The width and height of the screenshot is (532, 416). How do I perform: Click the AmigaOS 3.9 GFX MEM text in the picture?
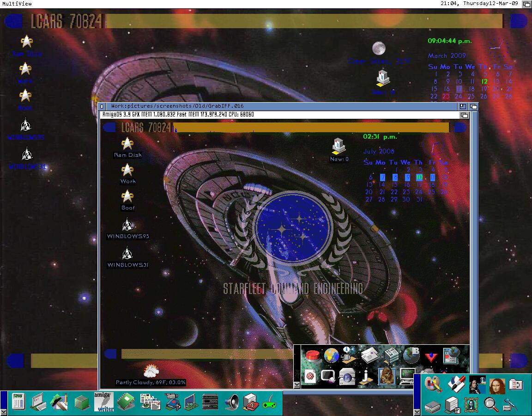tap(178, 115)
